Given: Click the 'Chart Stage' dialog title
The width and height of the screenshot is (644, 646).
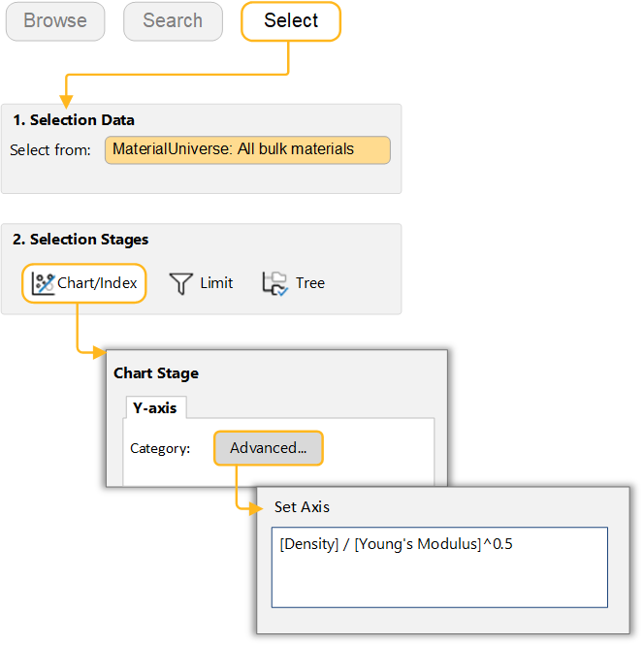Looking at the screenshot, I should point(156,372).
